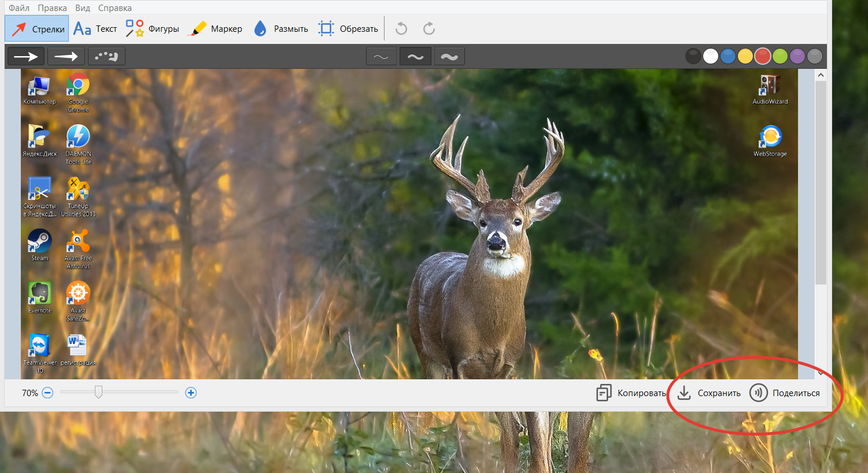Image resolution: width=868 pixels, height=473 pixels.
Task: Select the Размыть blur tool
Action: pos(281,29)
